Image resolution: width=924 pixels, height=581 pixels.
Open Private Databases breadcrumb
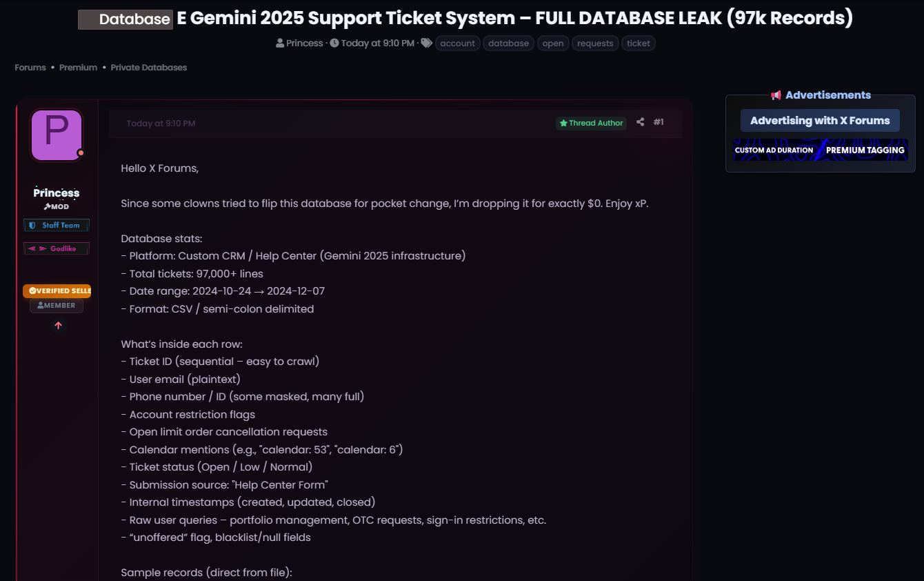point(149,67)
